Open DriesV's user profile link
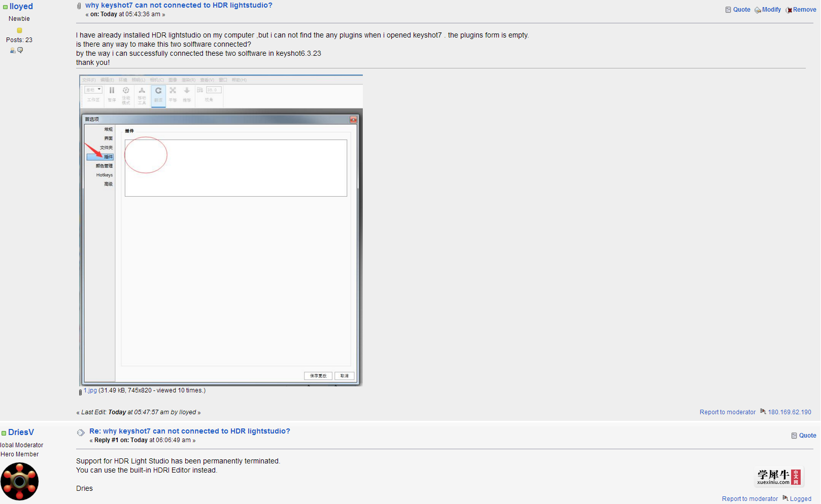 pyautogui.click(x=21, y=432)
